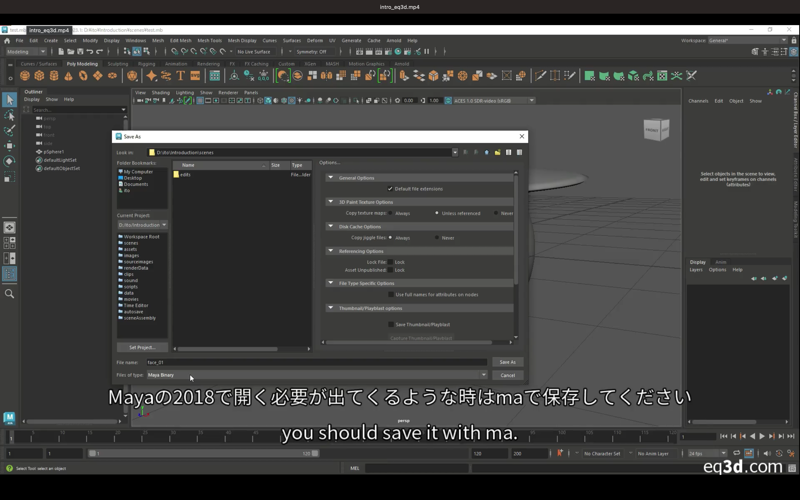Switch to the Sculpting shelf tab

[118, 63]
